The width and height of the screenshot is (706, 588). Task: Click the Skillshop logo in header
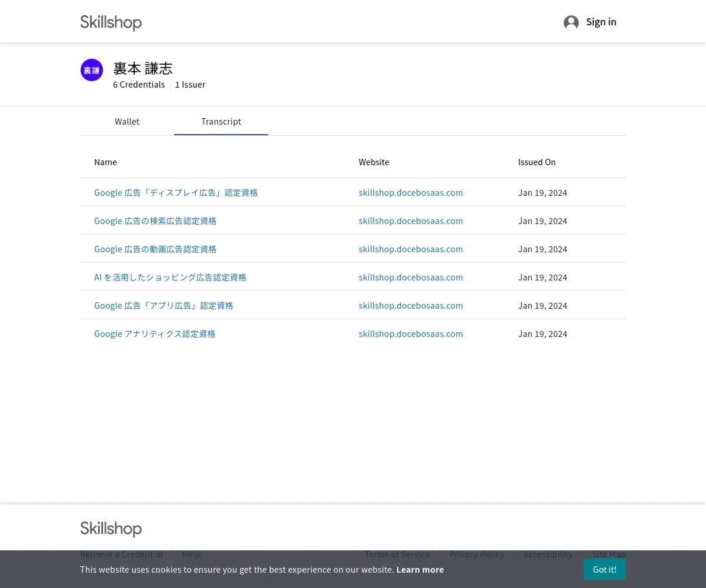(111, 22)
